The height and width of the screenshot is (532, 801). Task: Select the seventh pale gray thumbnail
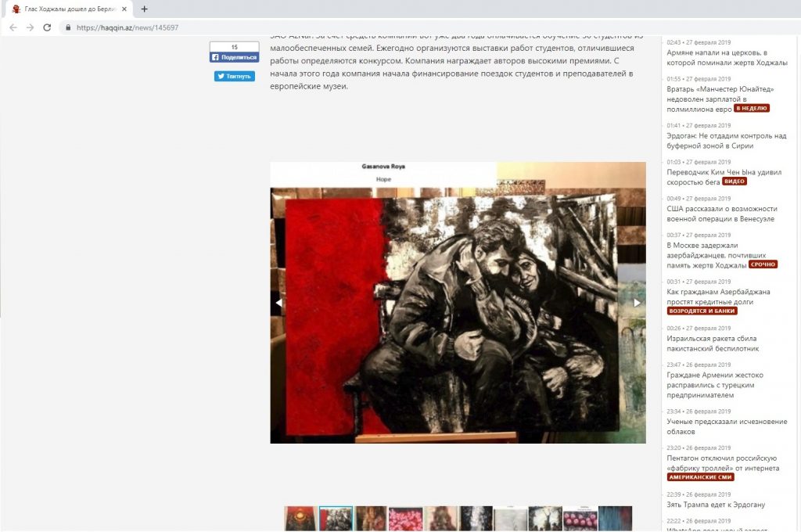pyautogui.click(x=510, y=519)
